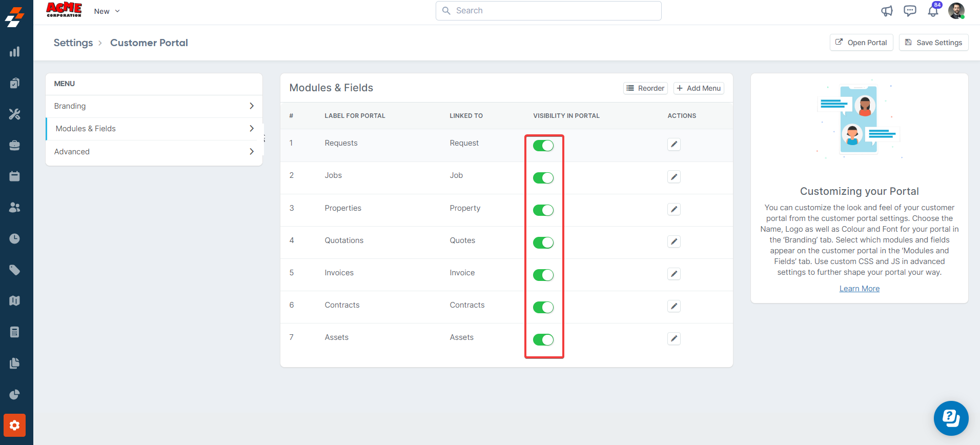980x445 pixels.
Task: Open the chat messages icon
Action: tap(910, 11)
